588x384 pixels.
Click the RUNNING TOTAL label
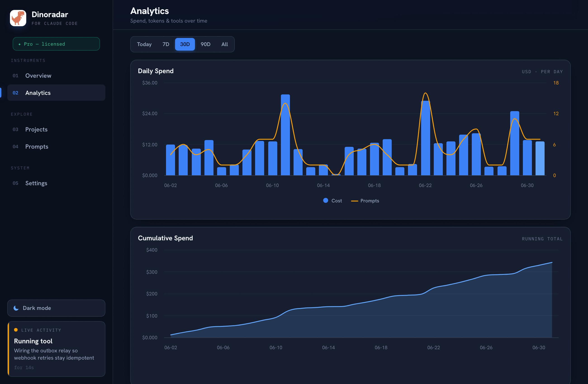click(x=542, y=239)
